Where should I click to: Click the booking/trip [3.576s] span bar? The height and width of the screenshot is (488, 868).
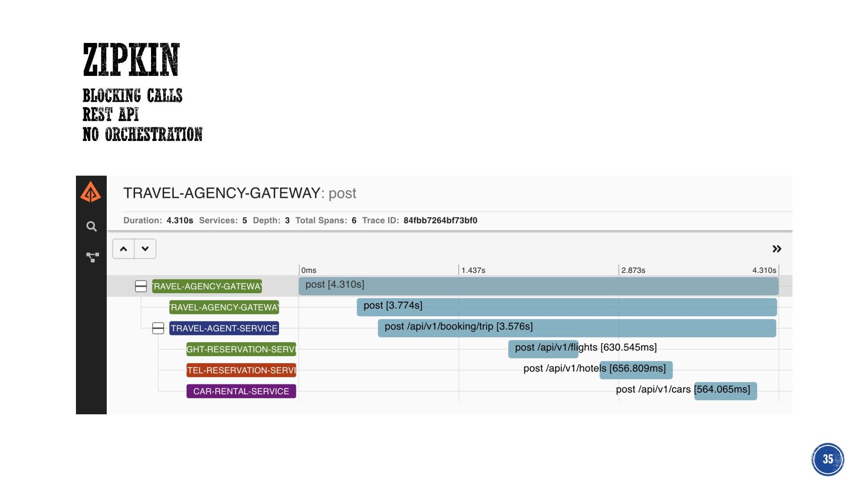pos(577,328)
